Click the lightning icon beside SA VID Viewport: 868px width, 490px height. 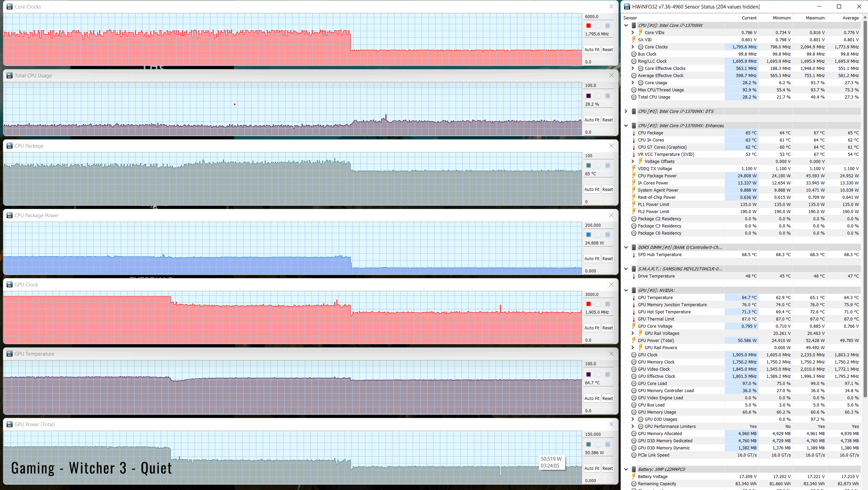click(x=634, y=40)
